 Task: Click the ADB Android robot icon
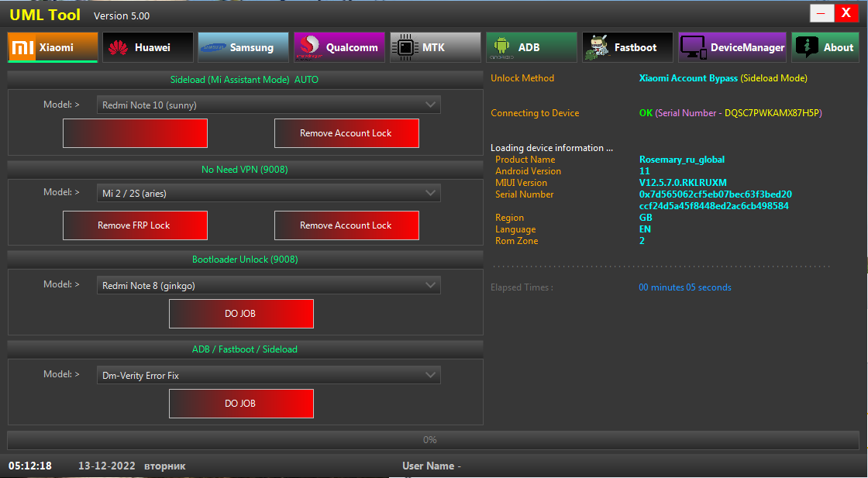[501, 47]
